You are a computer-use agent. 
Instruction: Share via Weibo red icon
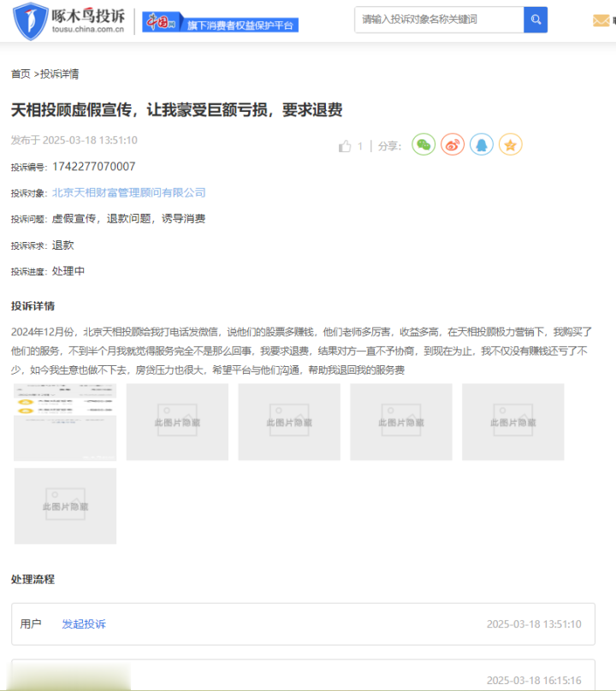pyautogui.click(x=453, y=145)
